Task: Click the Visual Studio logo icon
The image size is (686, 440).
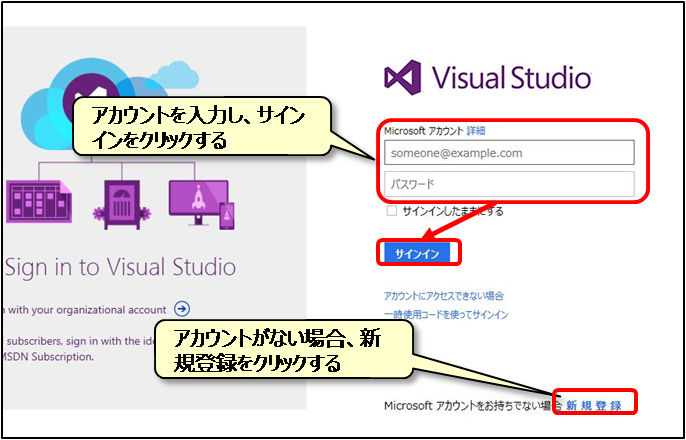Action: click(x=402, y=78)
